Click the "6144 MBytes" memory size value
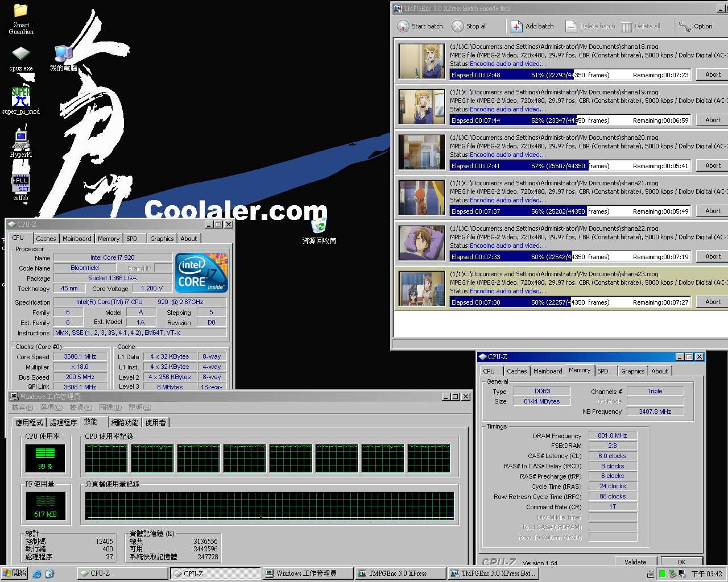This screenshot has height=582, width=728. click(x=542, y=401)
